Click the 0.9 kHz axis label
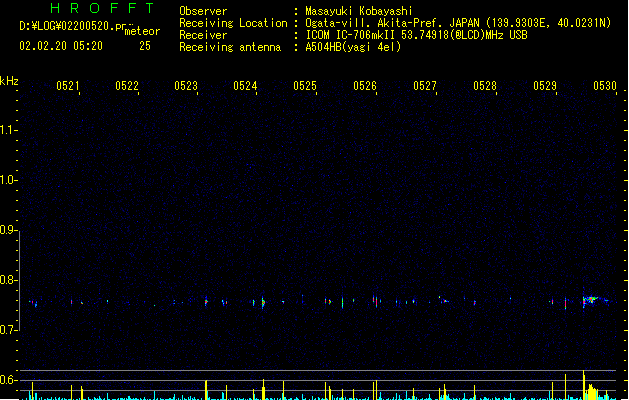 (7, 230)
